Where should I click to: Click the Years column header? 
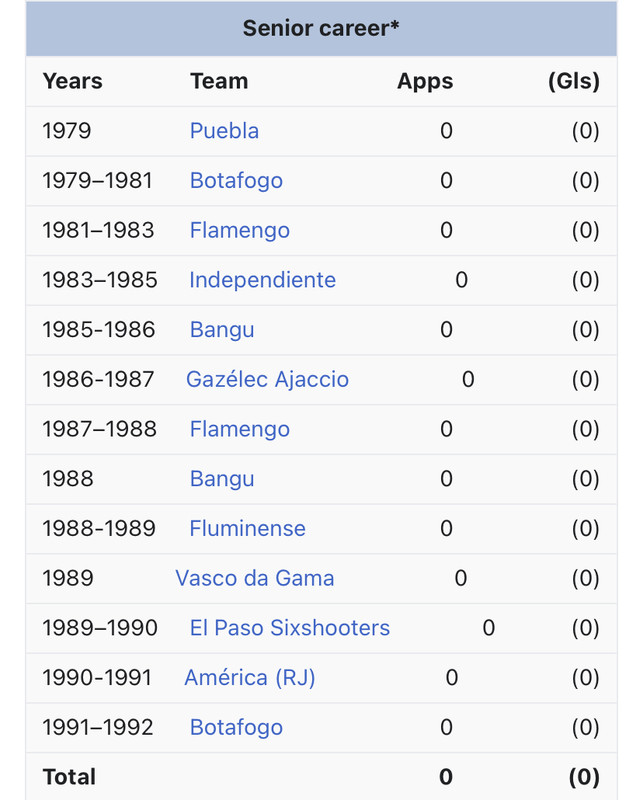[72, 81]
